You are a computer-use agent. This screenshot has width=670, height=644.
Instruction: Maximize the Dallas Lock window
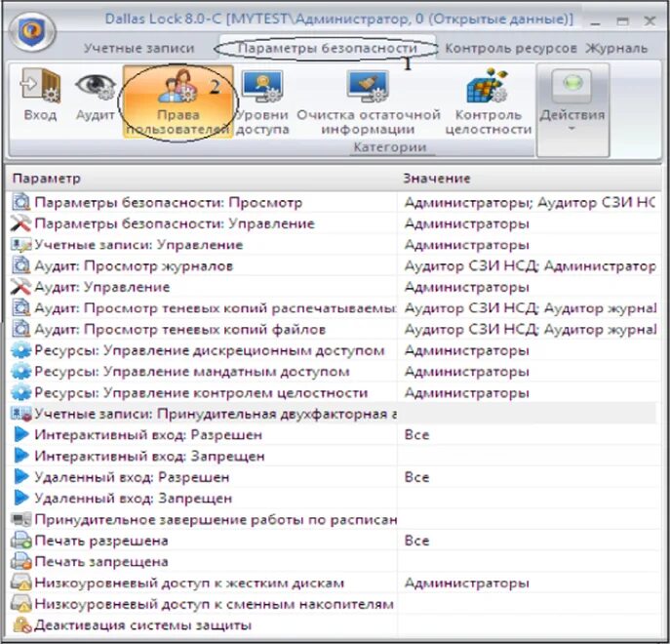point(622,21)
